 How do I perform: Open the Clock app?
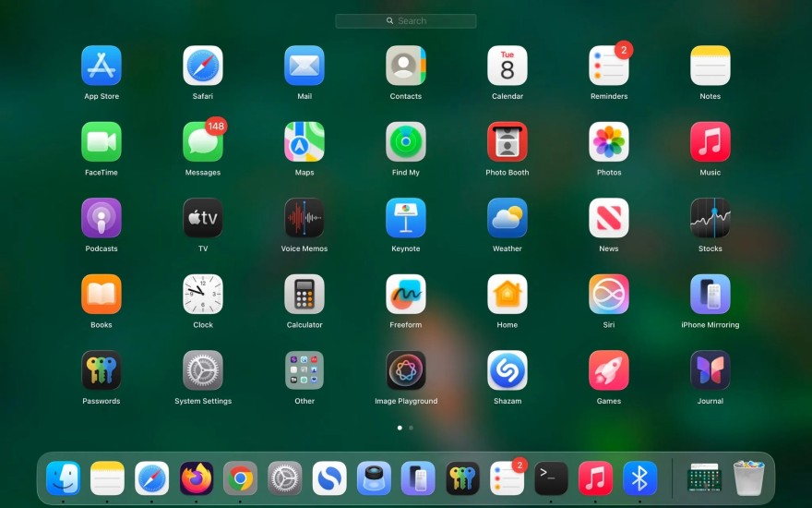tap(203, 294)
